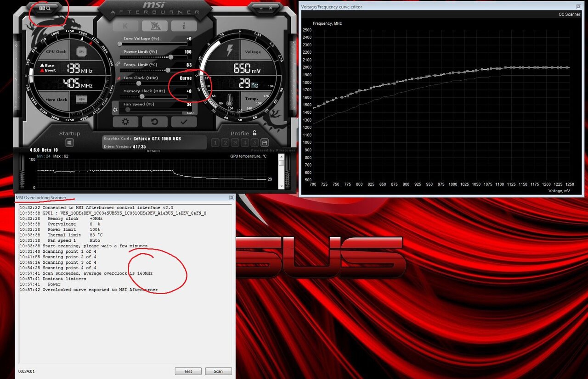Click the lightning bolt voltage icon
The height and width of the screenshot is (379, 588).
pyautogui.click(x=229, y=50)
